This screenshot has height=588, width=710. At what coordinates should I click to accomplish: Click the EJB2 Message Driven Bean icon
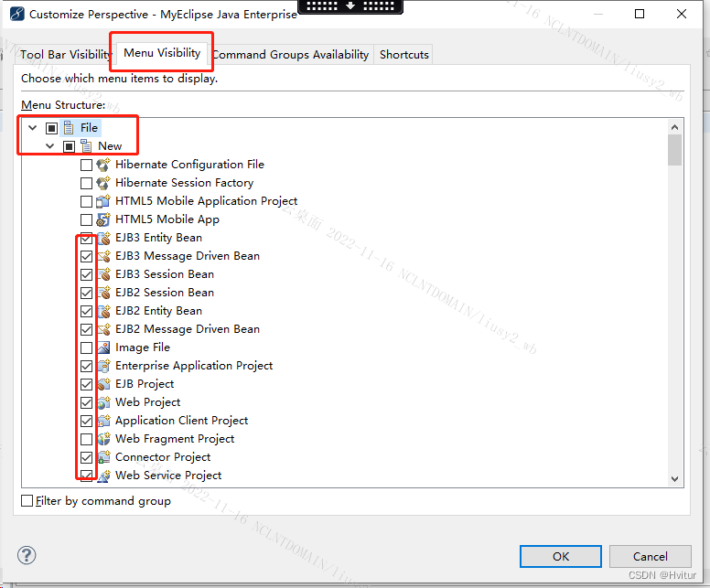click(x=104, y=329)
